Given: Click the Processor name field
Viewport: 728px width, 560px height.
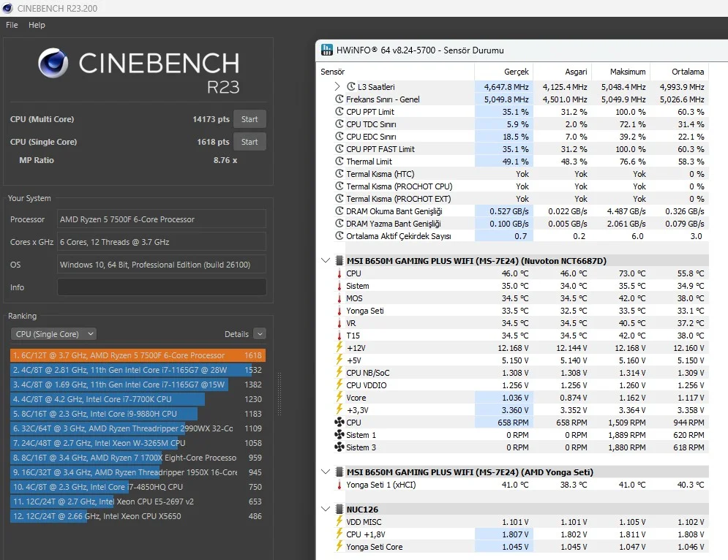Looking at the screenshot, I should (x=162, y=219).
